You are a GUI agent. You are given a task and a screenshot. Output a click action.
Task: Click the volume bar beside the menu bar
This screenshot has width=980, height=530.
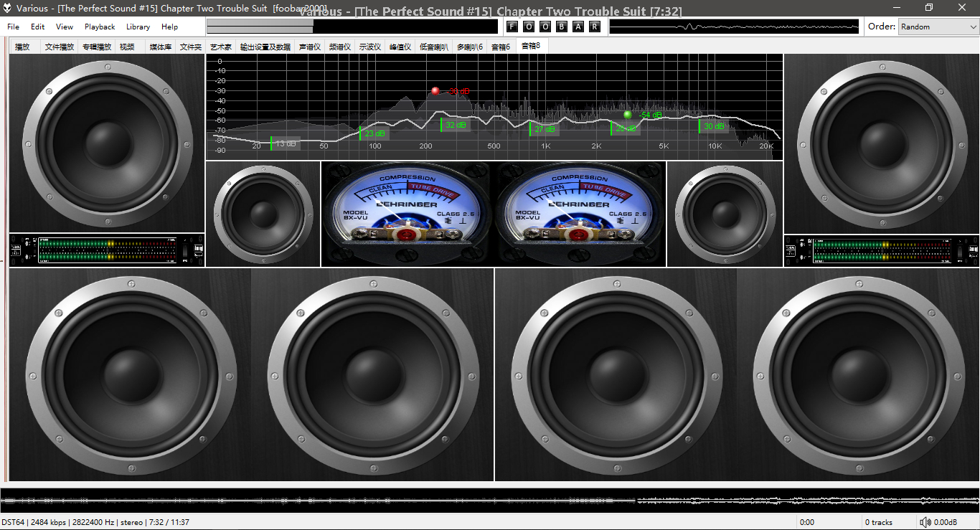click(x=352, y=27)
